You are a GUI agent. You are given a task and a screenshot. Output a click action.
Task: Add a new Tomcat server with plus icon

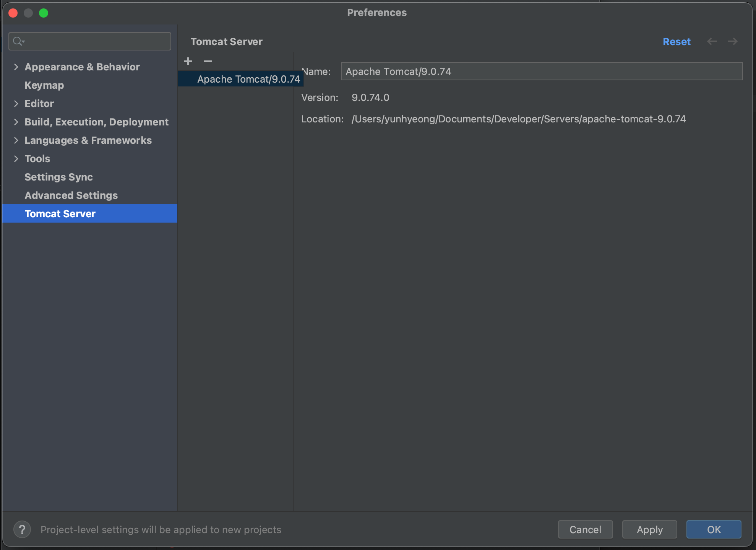188,61
